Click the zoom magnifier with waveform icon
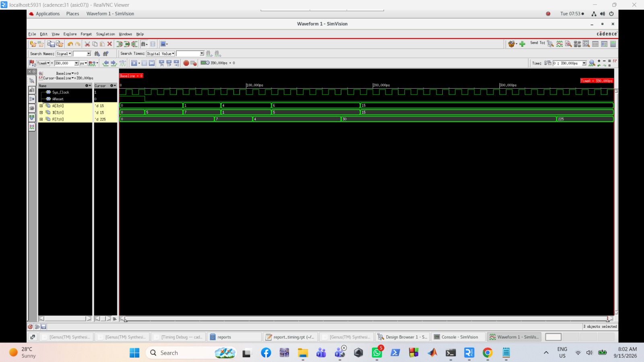Image resolution: width=644 pixels, height=362 pixels. click(592, 63)
